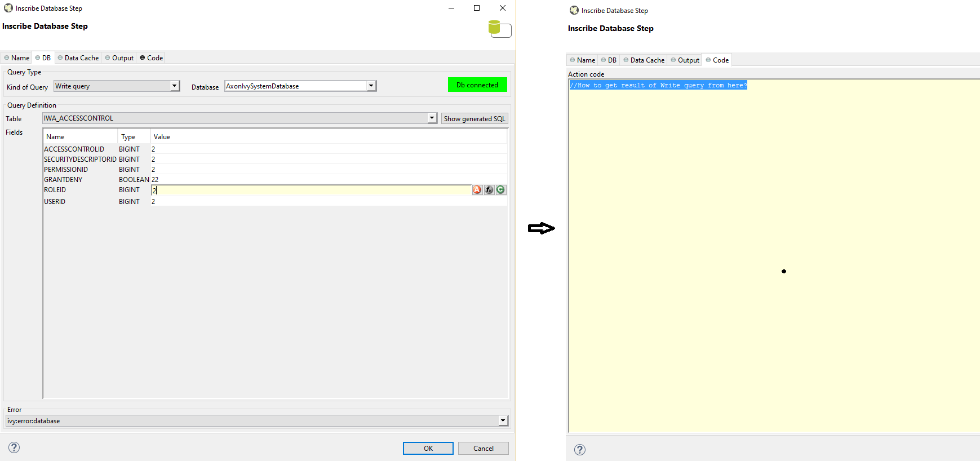Viewport: 980px width, 461px height.
Task: Click the Db connected status button
Action: (477, 85)
